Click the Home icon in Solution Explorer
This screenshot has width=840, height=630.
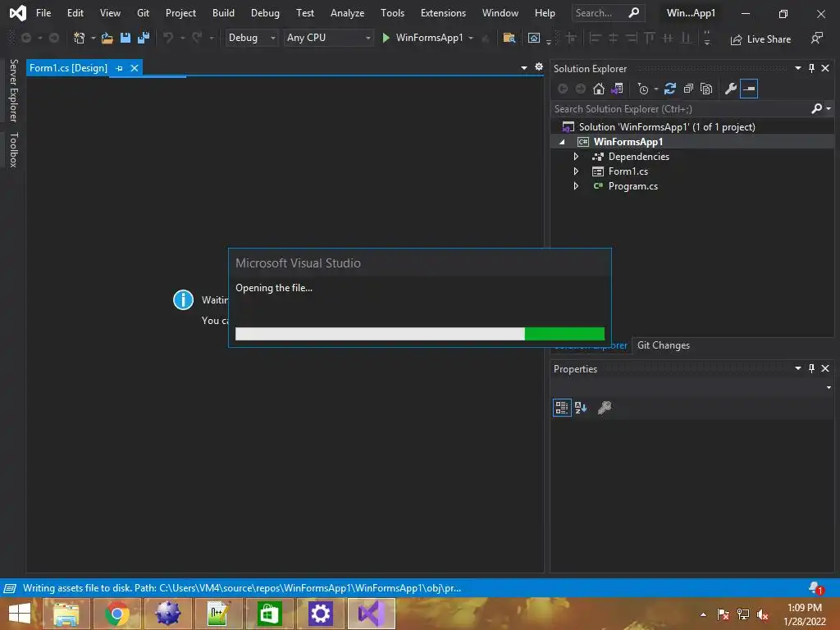point(598,89)
